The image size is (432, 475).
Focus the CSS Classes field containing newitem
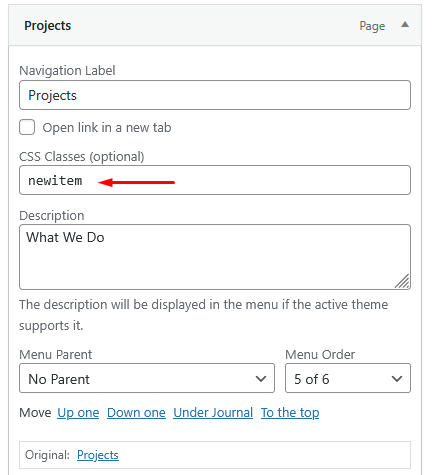point(215,180)
